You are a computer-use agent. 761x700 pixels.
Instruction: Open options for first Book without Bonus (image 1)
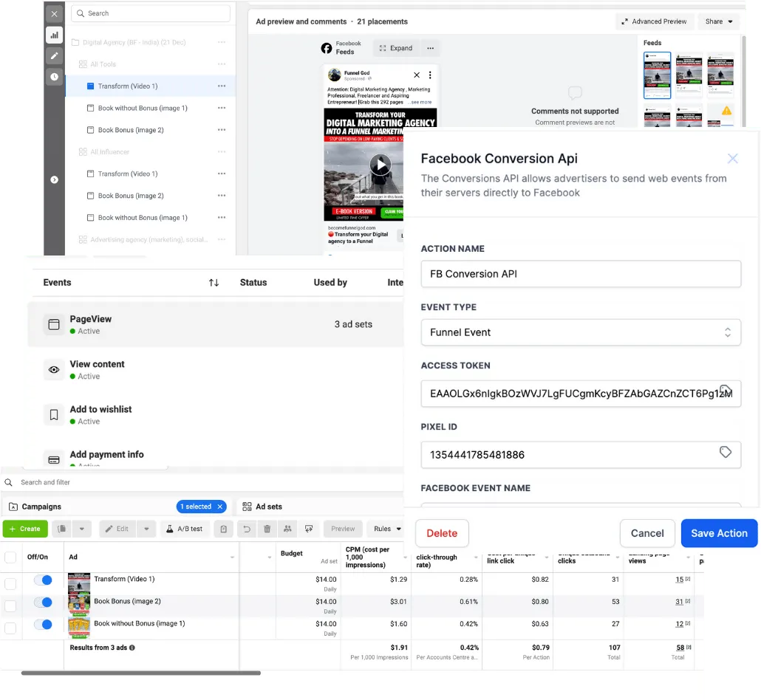point(222,108)
